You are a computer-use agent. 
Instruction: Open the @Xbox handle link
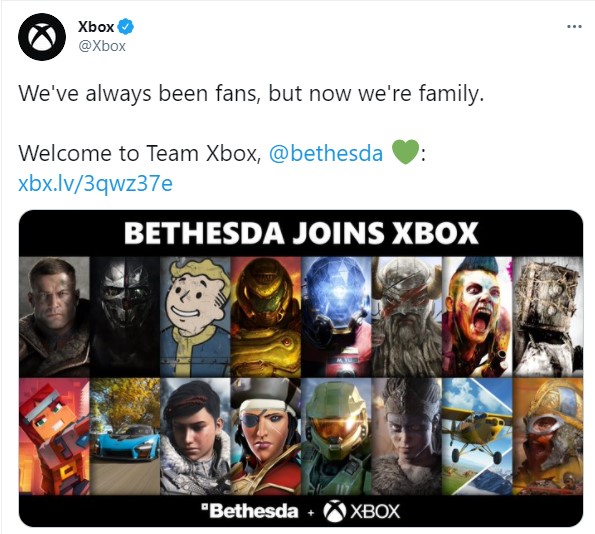(x=102, y=46)
